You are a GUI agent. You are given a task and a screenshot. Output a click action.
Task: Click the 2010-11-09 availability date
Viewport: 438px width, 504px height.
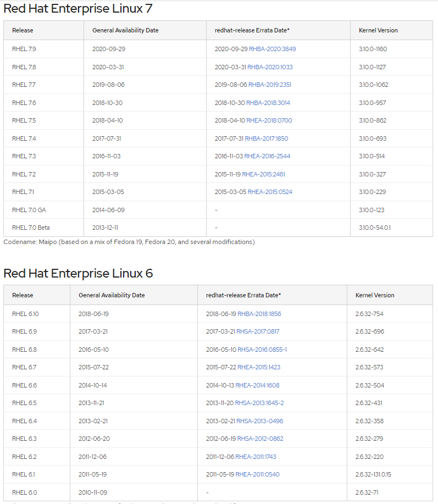point(93,492)
